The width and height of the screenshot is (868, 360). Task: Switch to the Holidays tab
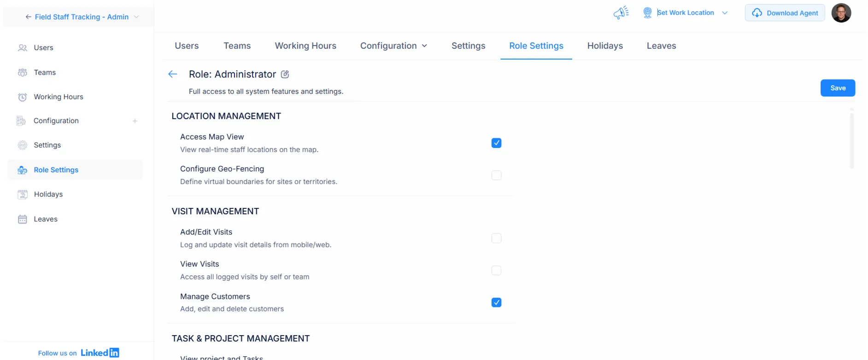point(605,46)
